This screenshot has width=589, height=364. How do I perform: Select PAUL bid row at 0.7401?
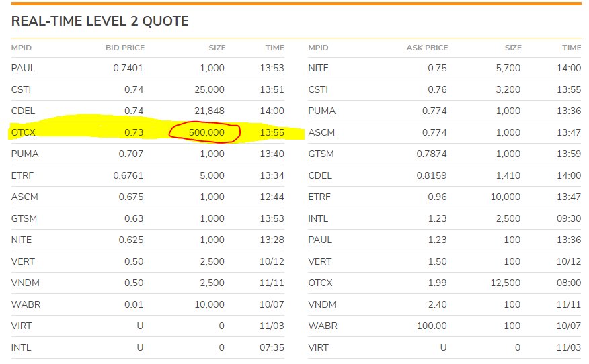coord(148,68)
